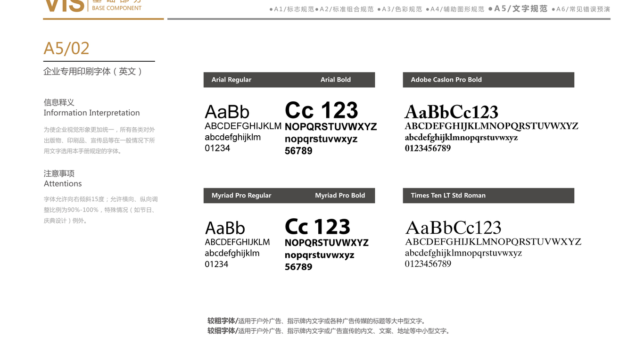This screenshot has width=644, height=362.
Task: Click the Myriad Pro Regular AaBb sample
Action: (225, 228)
